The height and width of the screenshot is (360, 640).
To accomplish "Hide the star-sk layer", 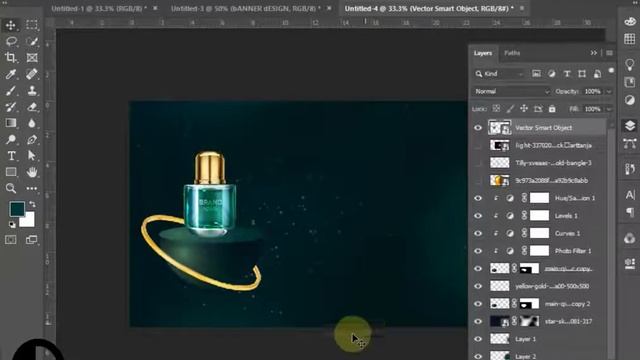I will pyautogui.click(x=478, y=322).
